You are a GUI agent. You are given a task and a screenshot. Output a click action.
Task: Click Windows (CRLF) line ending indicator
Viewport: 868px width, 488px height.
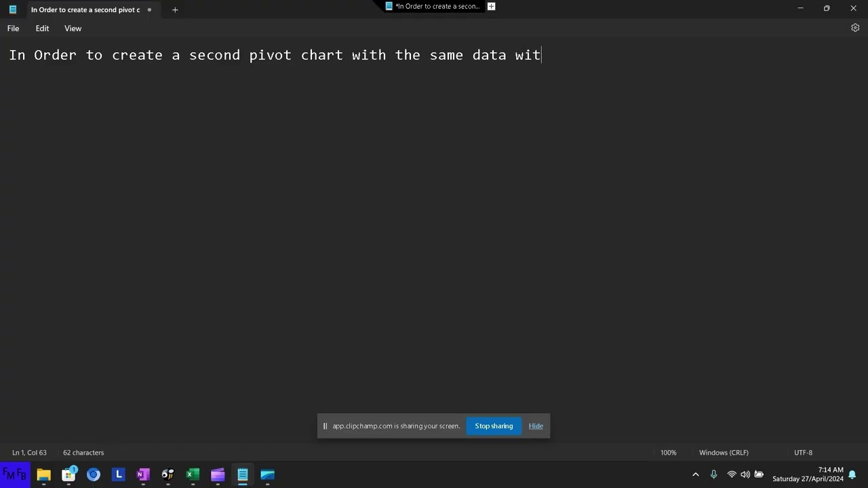[724, 452]
